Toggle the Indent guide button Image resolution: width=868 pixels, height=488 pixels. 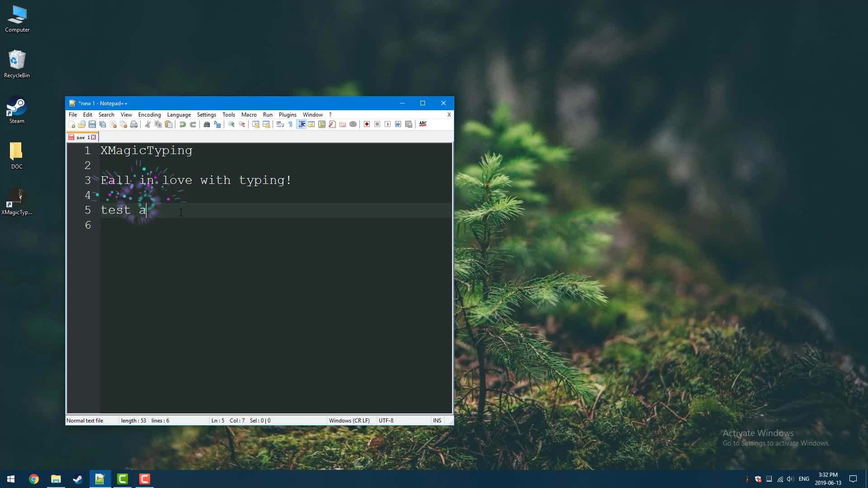tap(301, 124)
